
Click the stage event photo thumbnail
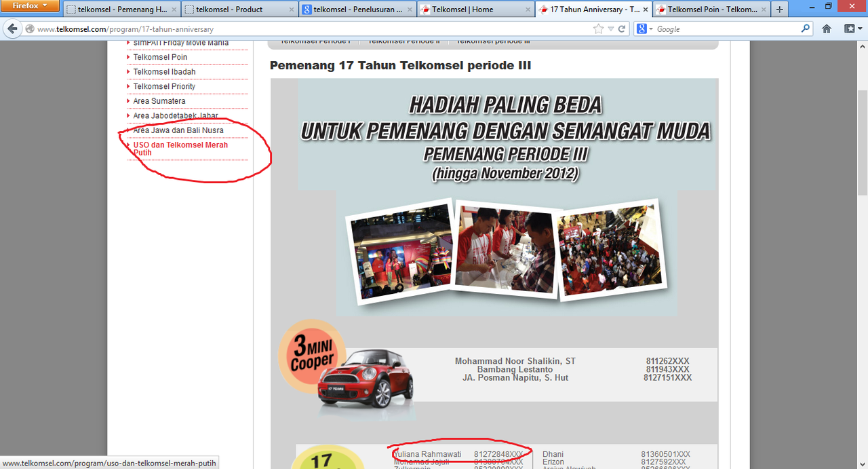click(400, 252)
